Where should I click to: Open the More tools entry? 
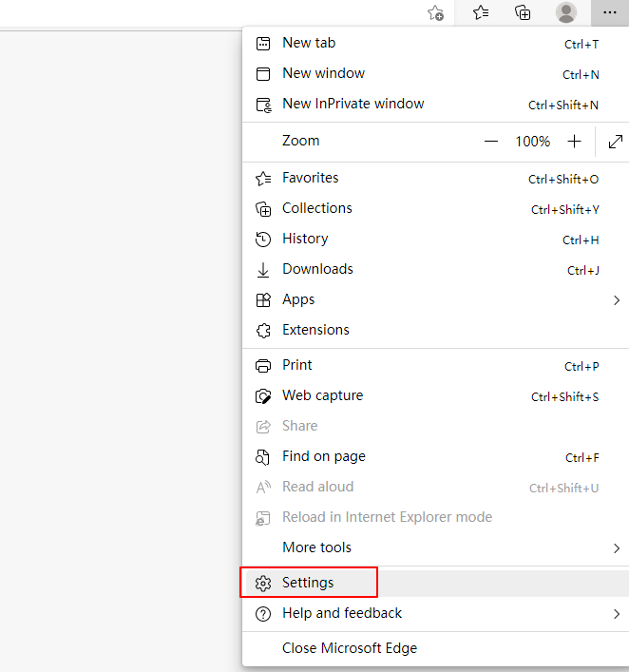pos(435,548)
